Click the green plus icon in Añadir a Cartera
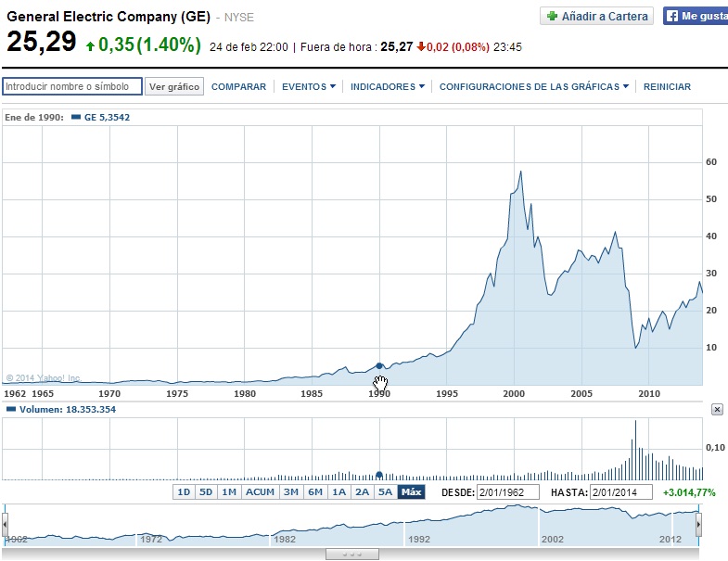728x561 pixels. (552, 17)
